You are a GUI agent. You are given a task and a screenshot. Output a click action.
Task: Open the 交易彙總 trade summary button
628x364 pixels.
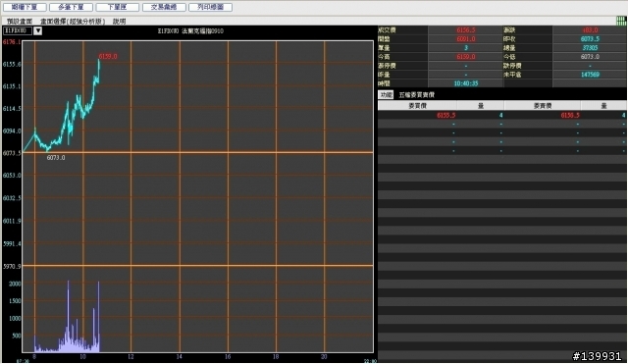[x=164, y=7]
